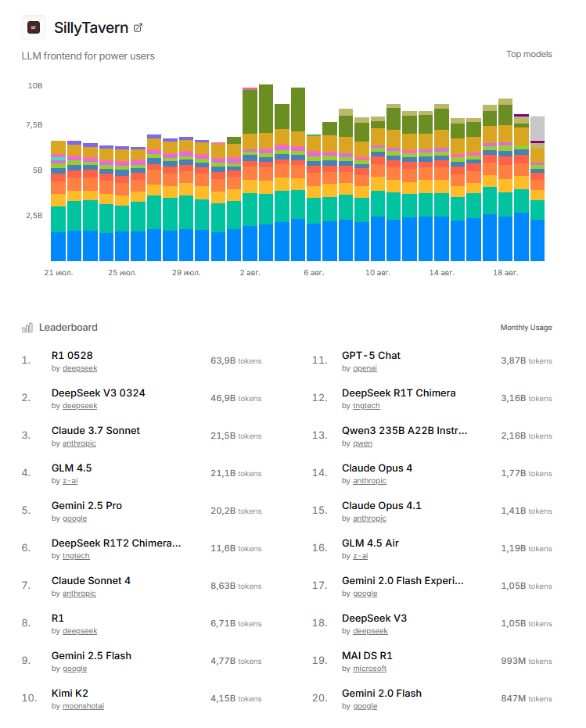The image size is (586, 728).
Task: Open R1 0528 model page
Action: tap(72, 356)
